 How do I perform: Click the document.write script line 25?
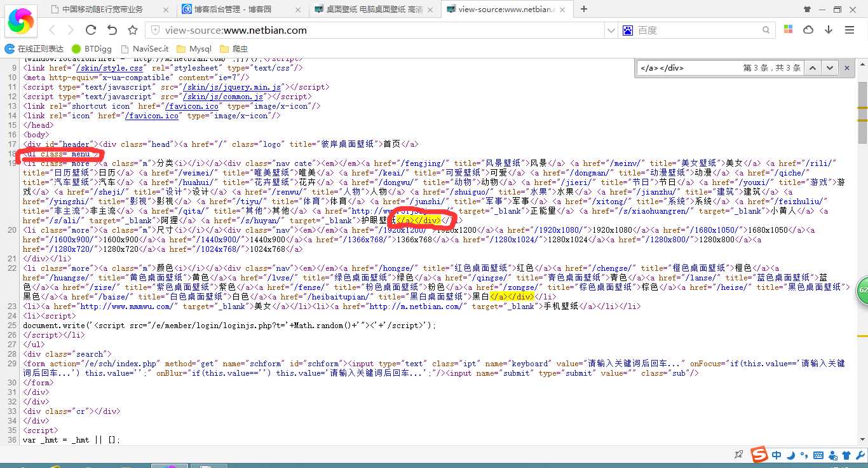[230, 325]
